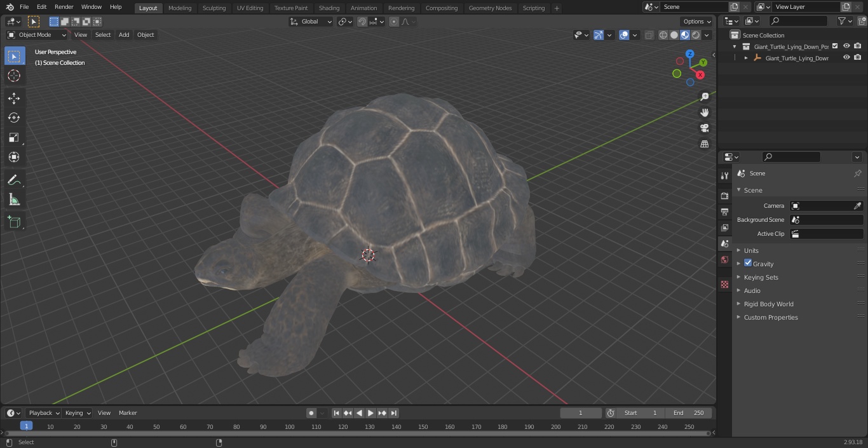
Task: Click the Blender logo menu icon
Action: [x=10, y=7]
